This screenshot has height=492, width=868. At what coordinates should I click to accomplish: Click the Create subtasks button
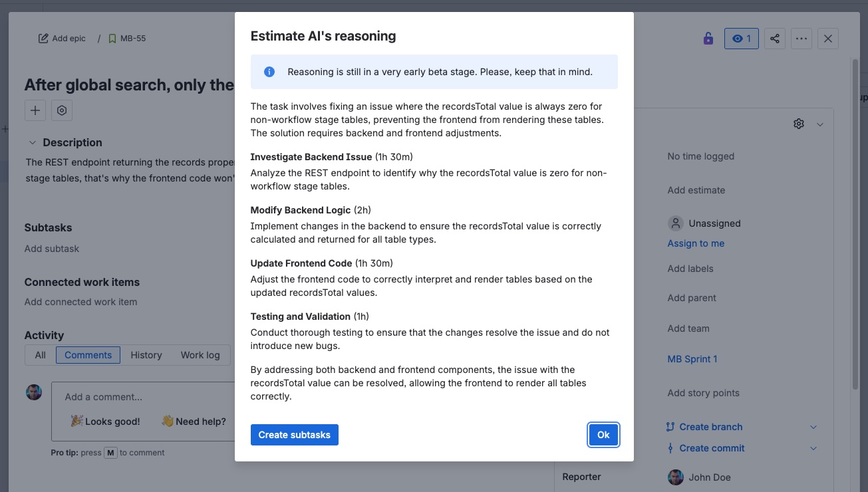pyautogui.click(x=294, y=435)
